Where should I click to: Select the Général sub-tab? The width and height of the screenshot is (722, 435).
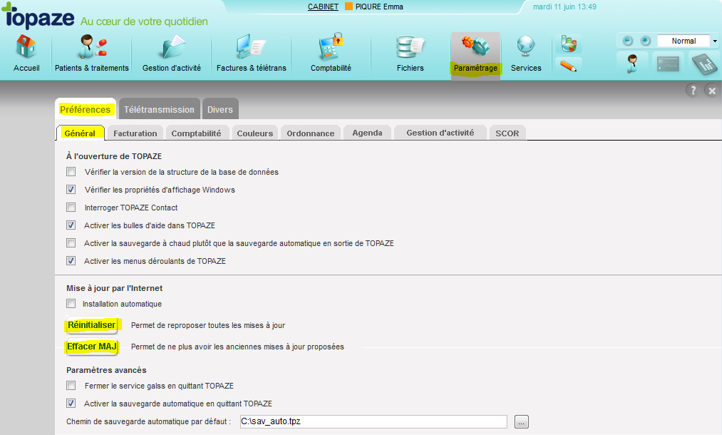[x=80, y=133]
